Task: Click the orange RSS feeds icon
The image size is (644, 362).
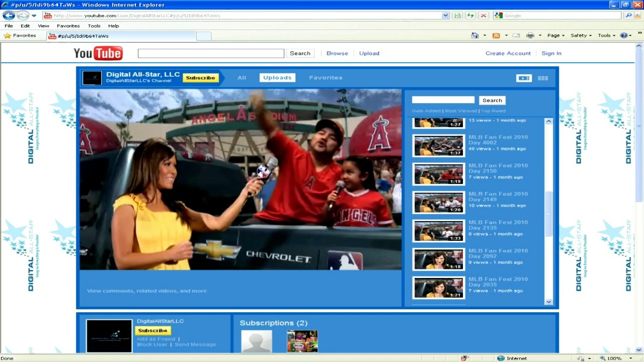Action: [496, 36]
